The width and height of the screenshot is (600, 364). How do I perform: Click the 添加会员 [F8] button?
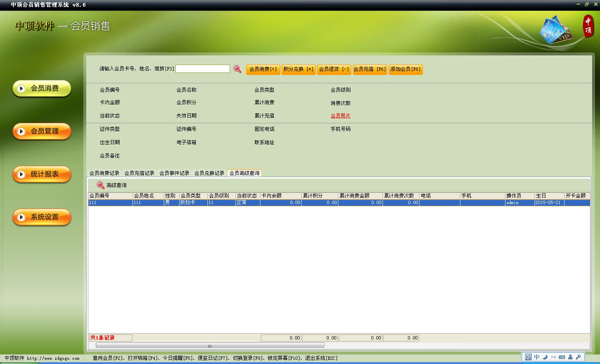tap(406, 70)
